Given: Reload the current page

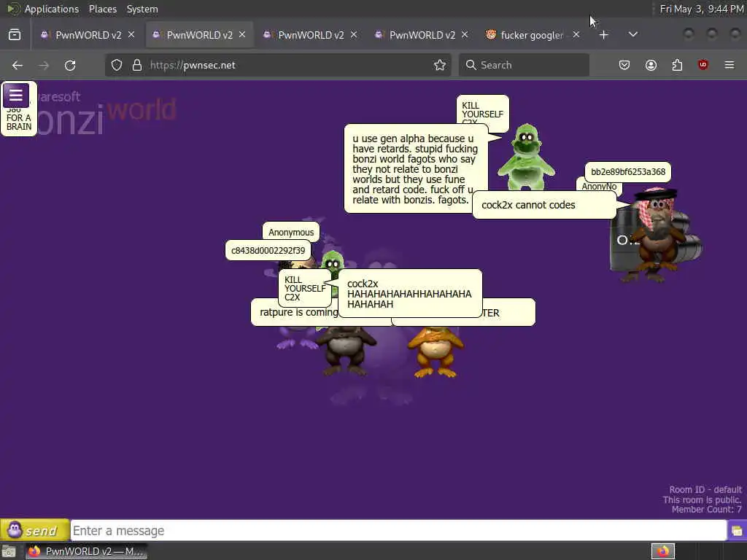Looking at the screenshot, I should (x=70, y=65).
